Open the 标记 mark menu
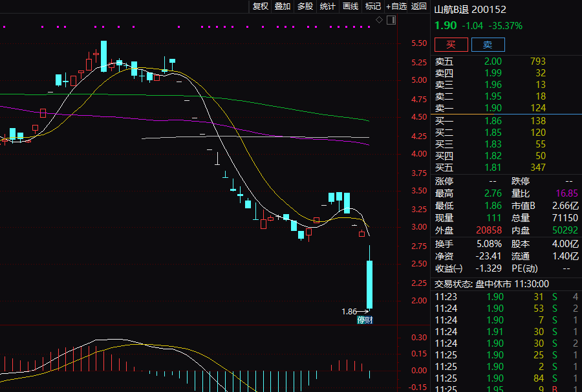Viewport: 582px width, 392px height. point(373,6)
